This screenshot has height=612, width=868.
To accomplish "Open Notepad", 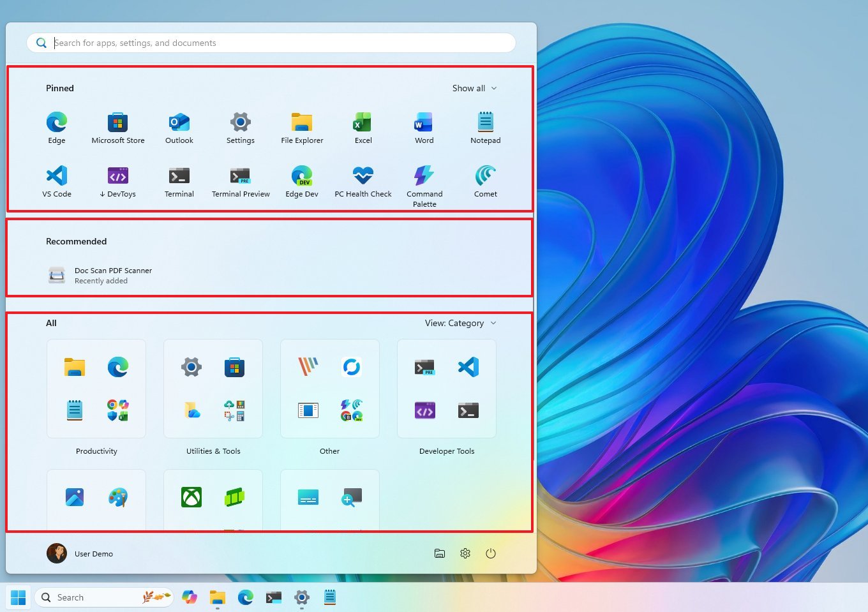I will click(x=485, y=126).
